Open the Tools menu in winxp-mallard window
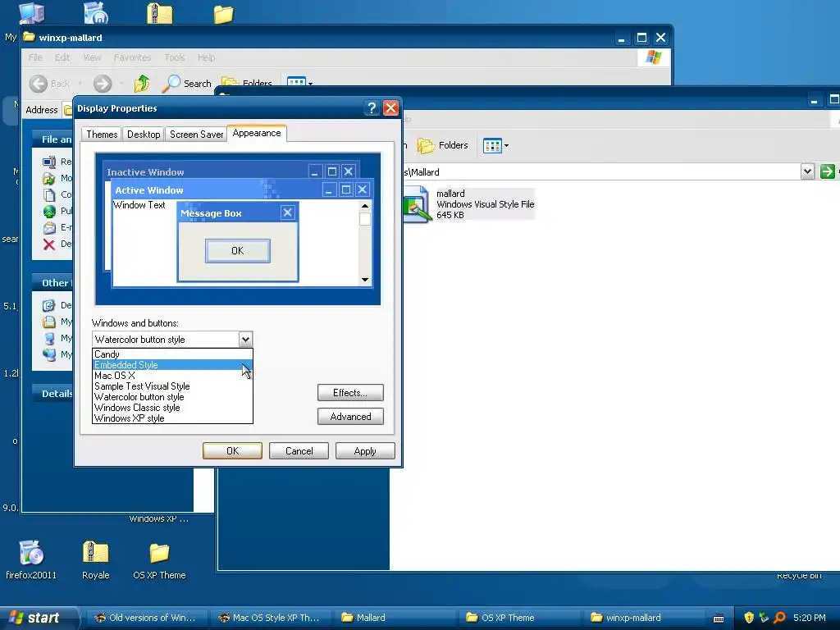The image size is (840, 630). 174,57
